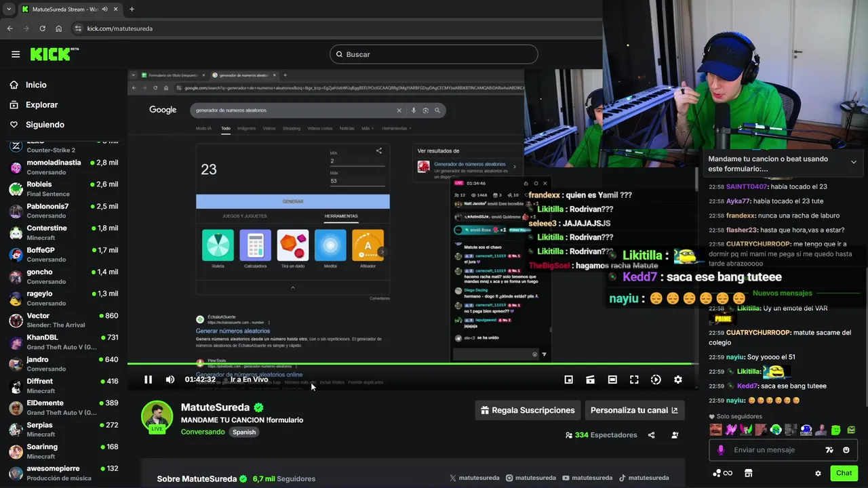868x488 pixels.
Task: Go back in browser toolbar
Action: [9, 28]
